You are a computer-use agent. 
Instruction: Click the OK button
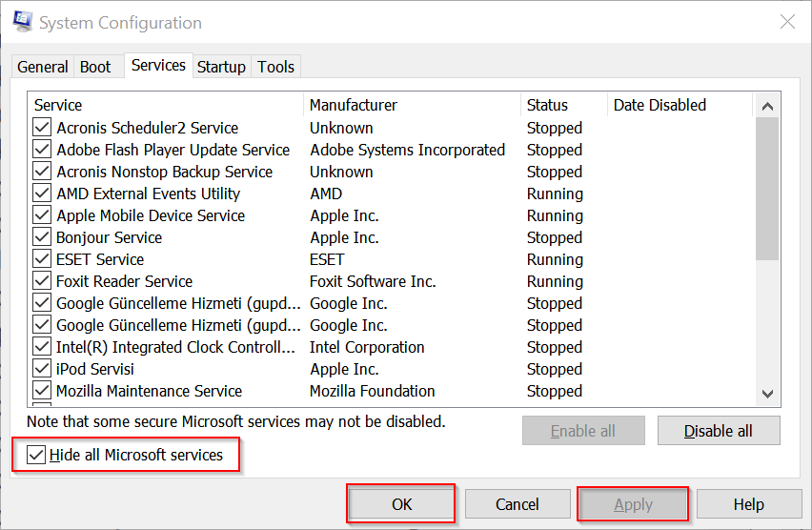401,504
